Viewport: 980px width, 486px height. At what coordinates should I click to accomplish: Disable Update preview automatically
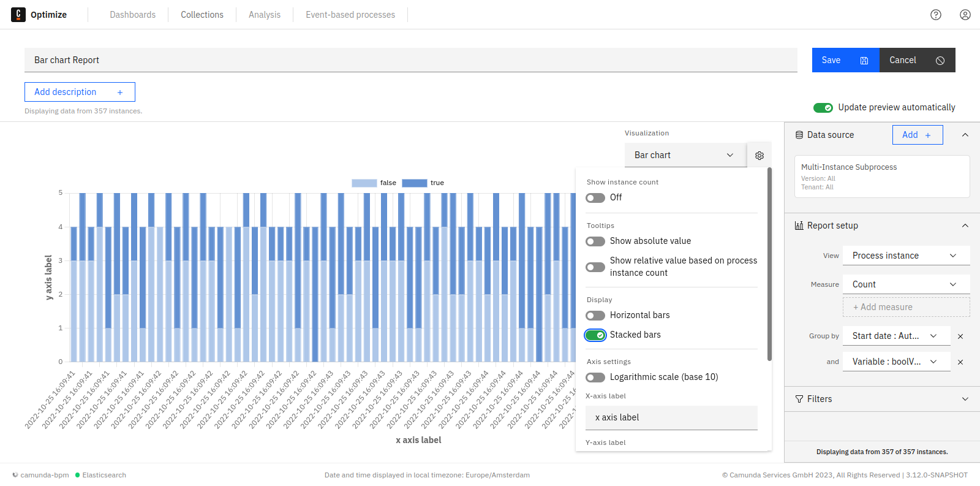pyautogui.click(x=823, y=108)
